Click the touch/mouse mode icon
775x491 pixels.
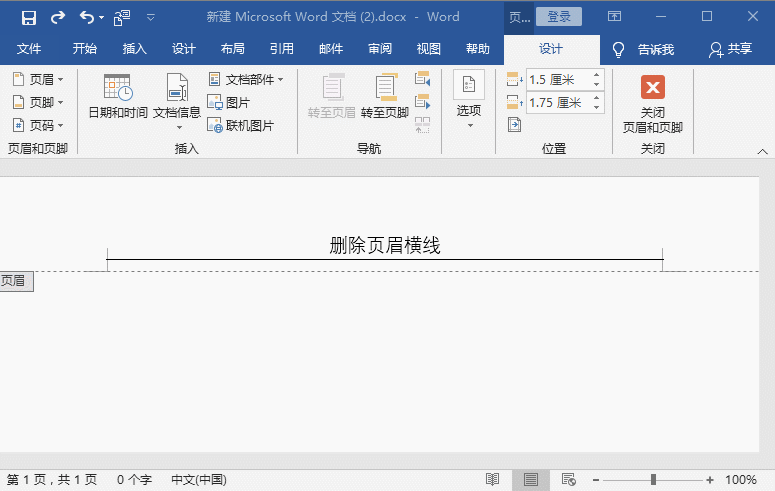[122, 18]
